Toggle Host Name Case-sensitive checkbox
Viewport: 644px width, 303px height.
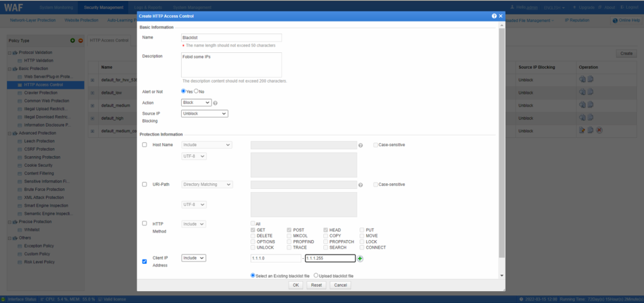(x=376, y=145)
